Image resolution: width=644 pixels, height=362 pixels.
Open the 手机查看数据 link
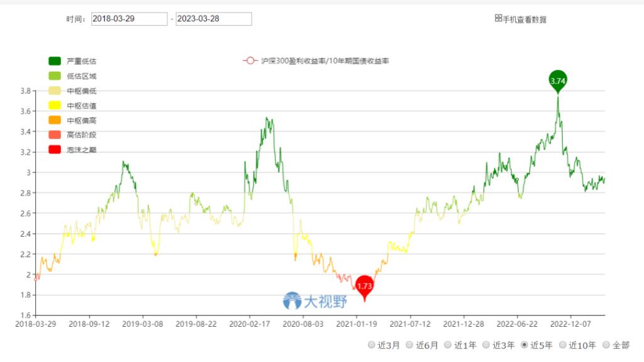coord(525,19)
